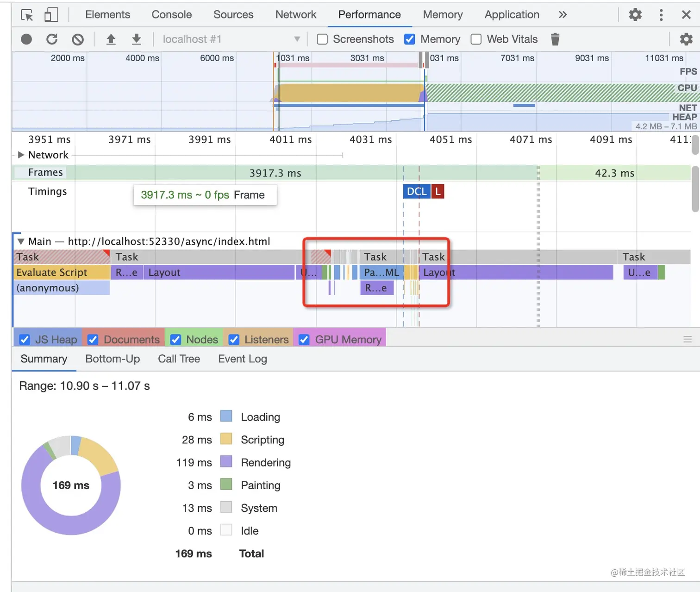The height and width of the screenshot is (592, 700).
Task: Open capture settings gear in Performance toolbar
Action: click(686, 39)
